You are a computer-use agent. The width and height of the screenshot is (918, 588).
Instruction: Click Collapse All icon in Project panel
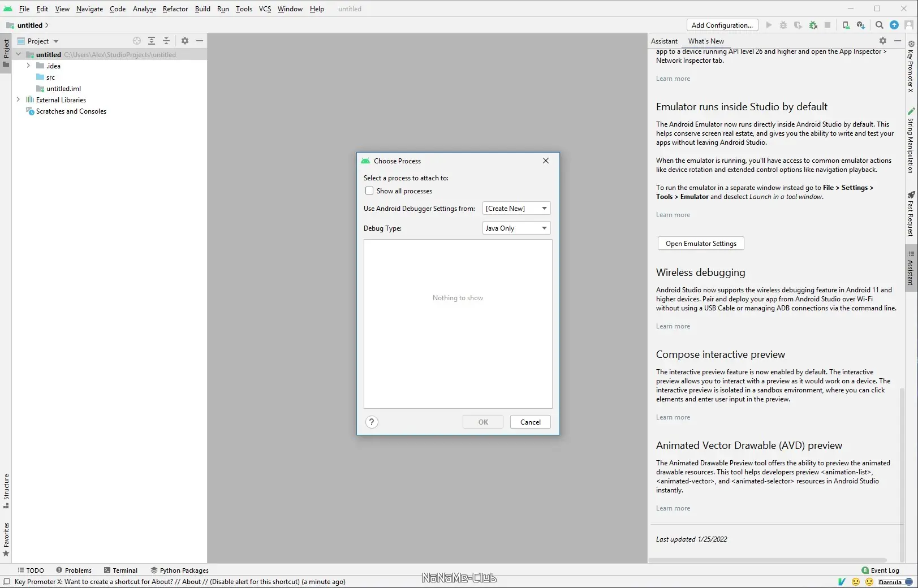[166, 41]
